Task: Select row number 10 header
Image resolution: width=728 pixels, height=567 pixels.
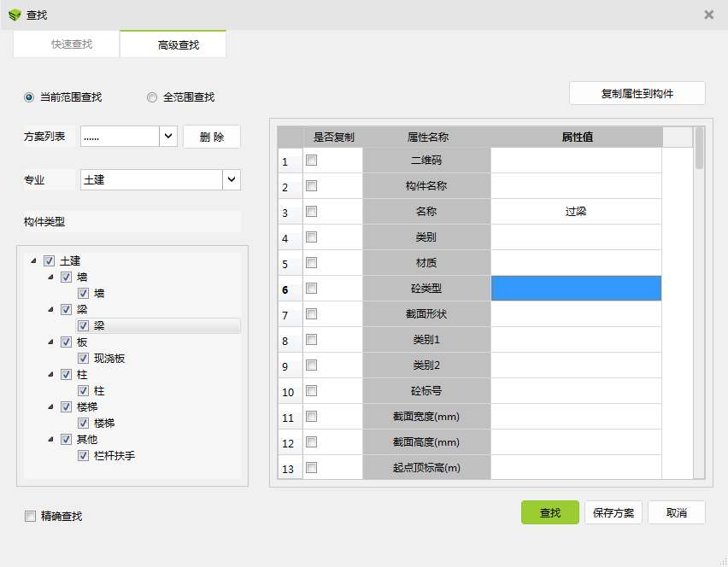Action: (x=291, y=392)
